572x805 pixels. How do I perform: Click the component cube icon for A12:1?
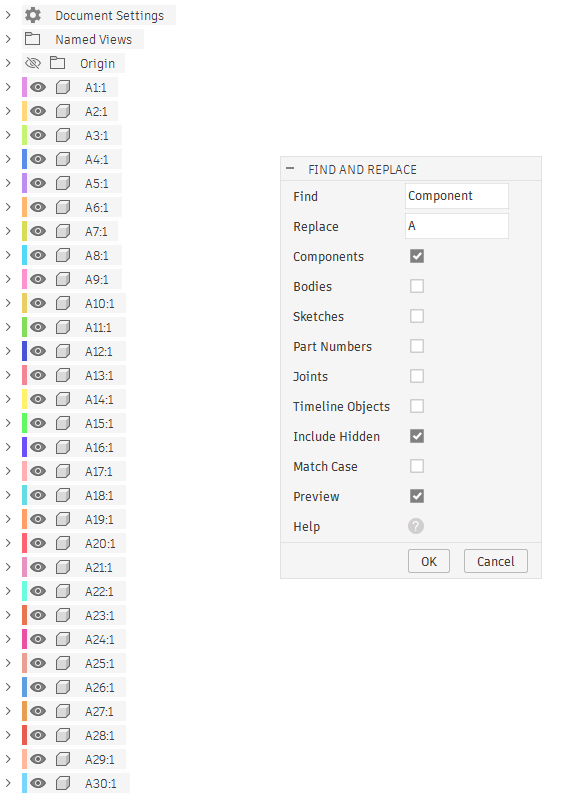tap(63, 351)
